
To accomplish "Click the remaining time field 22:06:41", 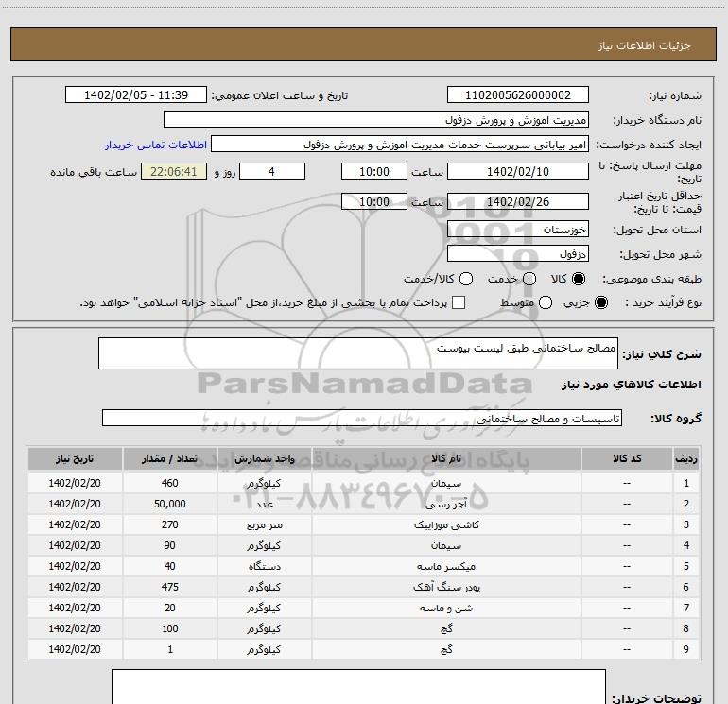I will pyautogui.click(x=174, y=171).
